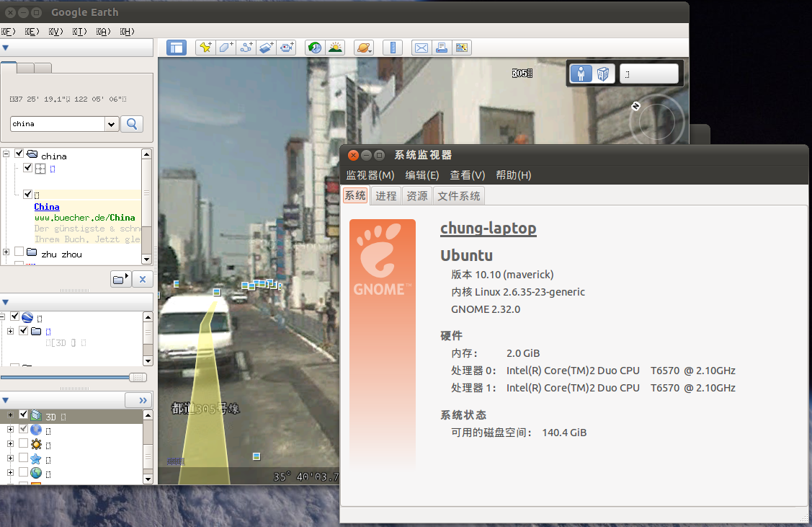Toggle the checkbox next to blue globe in Places
Viewport: 812px width, 527px height.
[14, 316]
